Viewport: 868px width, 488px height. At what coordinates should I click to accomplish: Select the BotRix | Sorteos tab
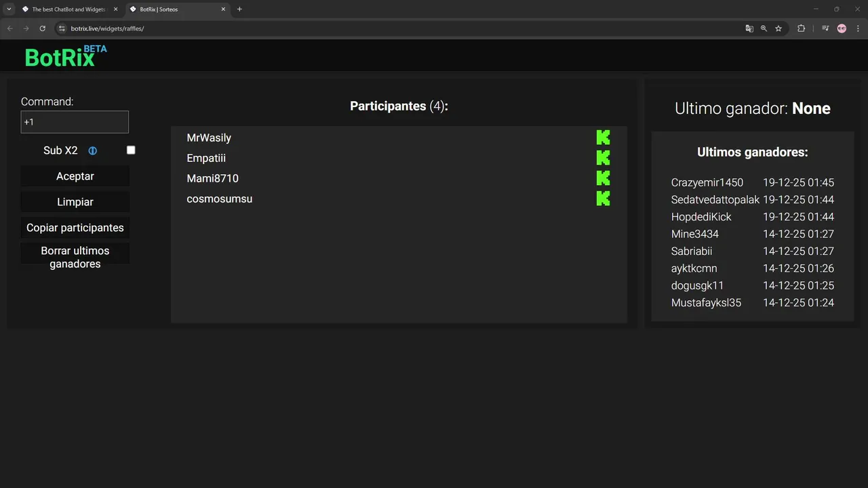pyautogui.click(x=178, y=9)
